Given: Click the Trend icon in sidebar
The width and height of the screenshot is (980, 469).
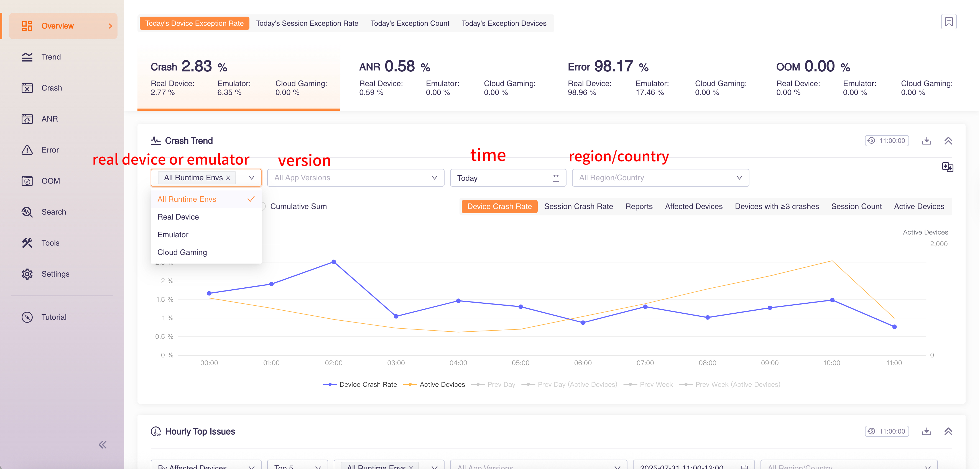Looking at the screenshot, I should click(27, 57).
